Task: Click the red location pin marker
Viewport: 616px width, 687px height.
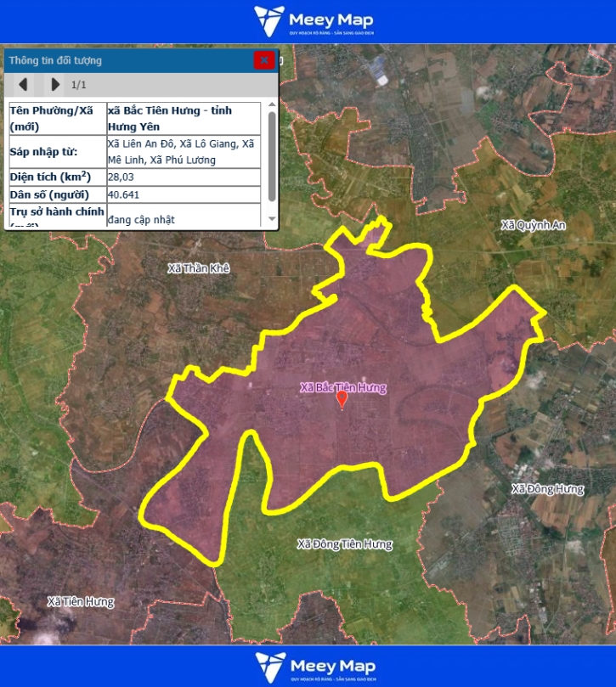Action: pyautogui.click(x=342, y=399)
